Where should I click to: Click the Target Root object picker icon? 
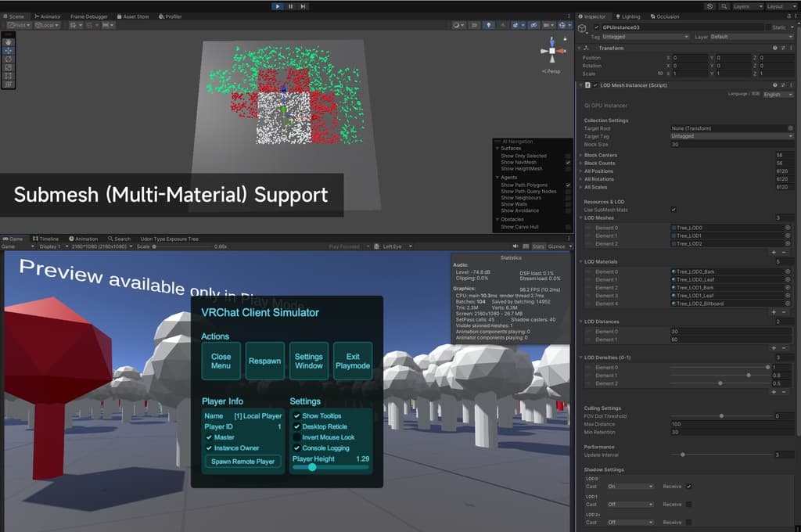[790, 128]
